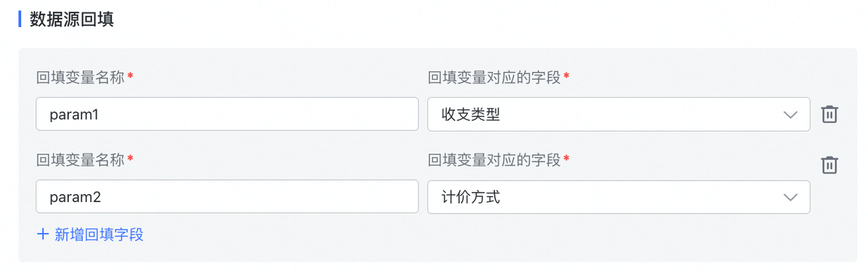This screenshot has height=272, width=868.
Task: Click the required asterisk above 收支类型
Action: pyautogui.click(x=566, y=77)
